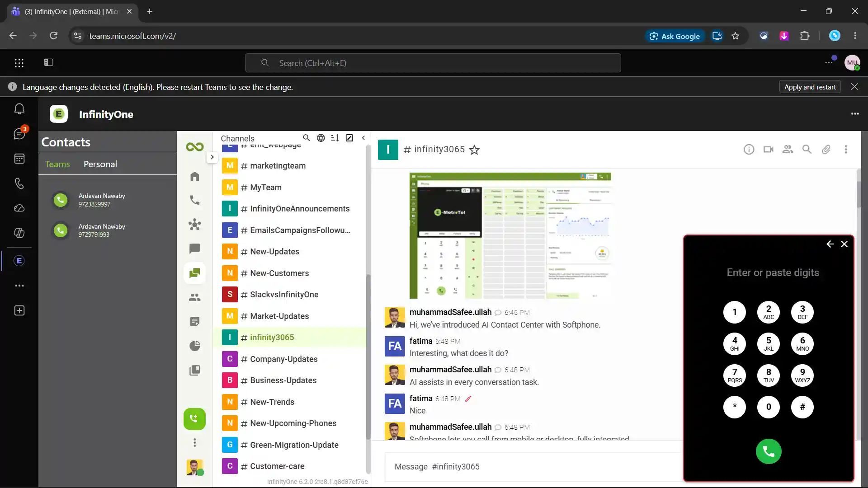868x488 pixels.
Task: Start video call in infinity3065
Action: (769, 150)
